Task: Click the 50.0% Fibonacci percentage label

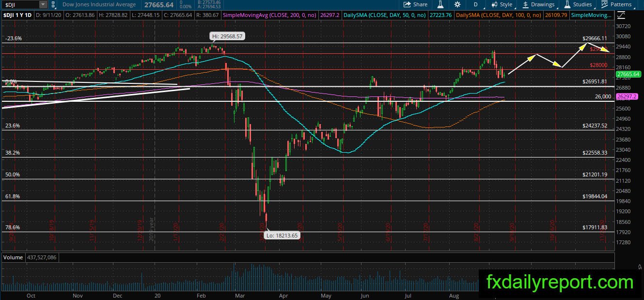Action: point(12,174)
